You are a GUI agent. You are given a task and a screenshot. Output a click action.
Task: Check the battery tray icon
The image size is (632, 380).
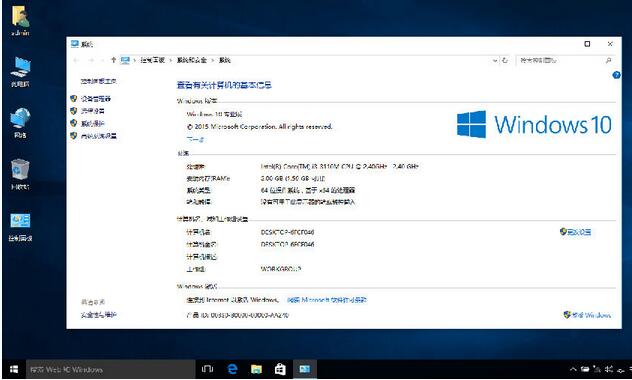(x=585, y=369)
